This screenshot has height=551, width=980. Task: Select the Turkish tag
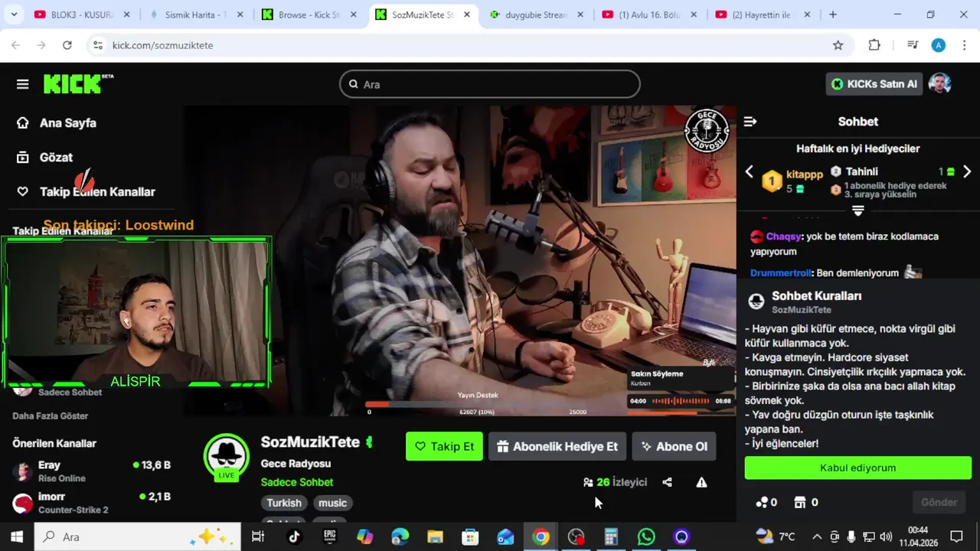pyautogui.click(x=284, y=503)
